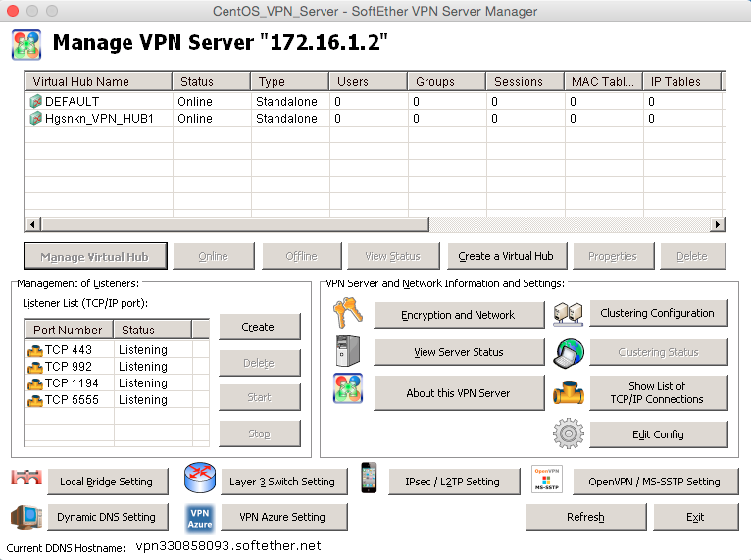751x560 pixels.
Task: Open VPN Azure Setting
Action: coord(283,517)
